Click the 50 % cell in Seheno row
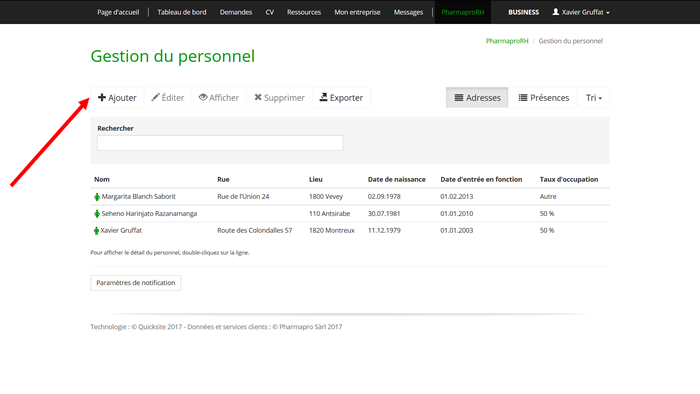 pos(547,213)
